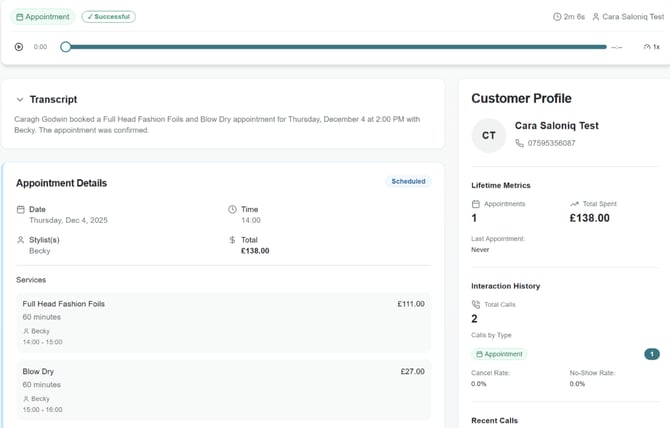Click the audio progress slider handle
670x428 pixels.
(66, 47)
